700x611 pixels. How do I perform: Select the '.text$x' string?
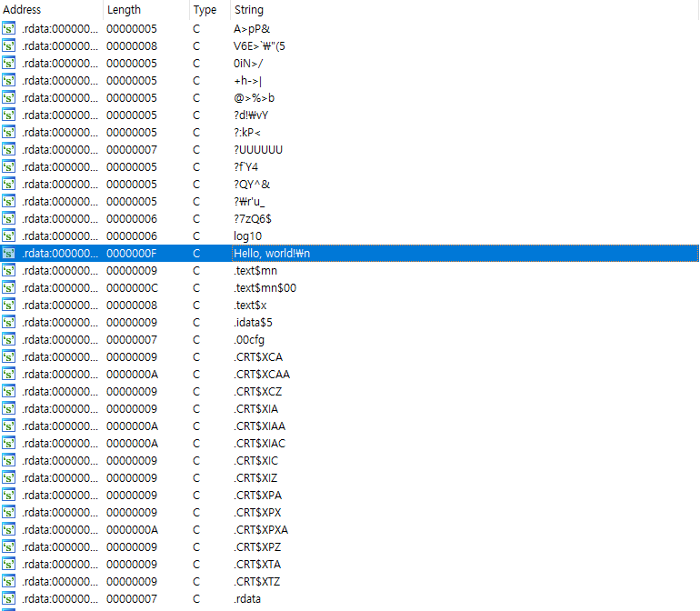point(250,305)
